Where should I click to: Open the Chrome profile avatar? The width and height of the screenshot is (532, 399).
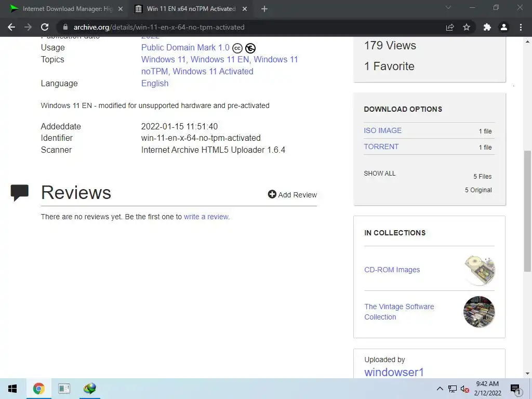pos(504,27)
